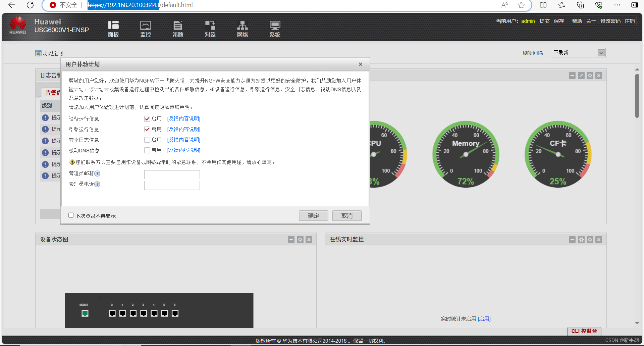Click 取消 button in dialog
Viewport: 644px width, 346px height.
347,216
